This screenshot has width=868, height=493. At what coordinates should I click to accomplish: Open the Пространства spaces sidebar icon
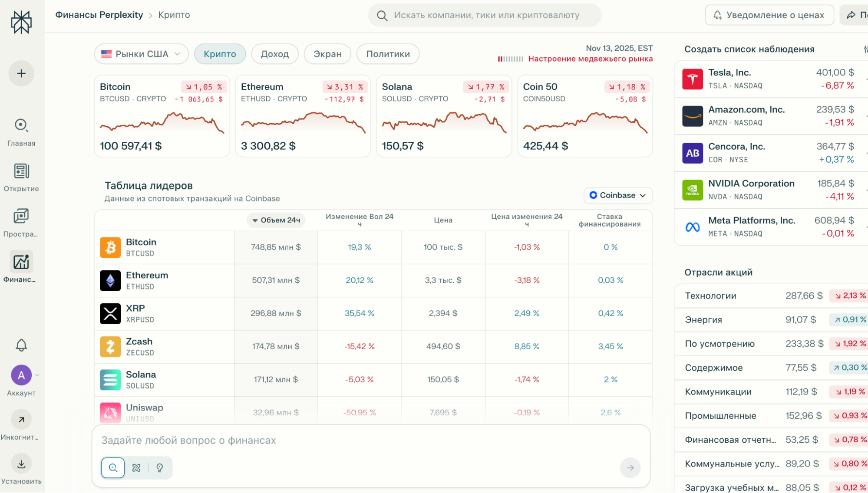(x=21, y=216)
